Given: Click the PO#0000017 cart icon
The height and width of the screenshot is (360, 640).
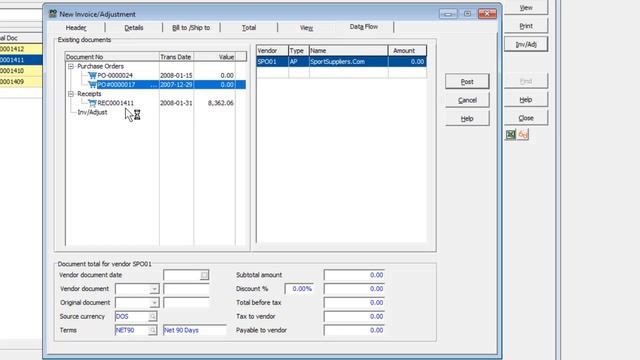Looking at the screenshot, I should [x=92, y=84].
